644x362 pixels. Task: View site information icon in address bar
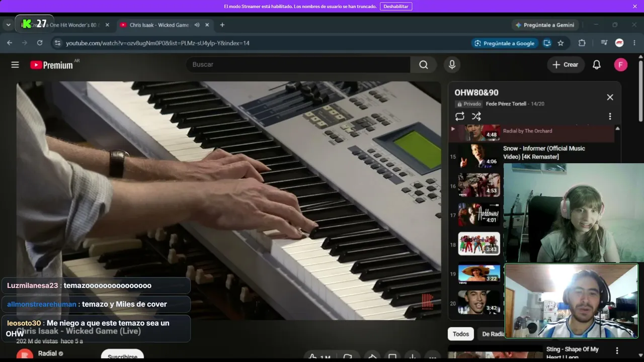57,43
